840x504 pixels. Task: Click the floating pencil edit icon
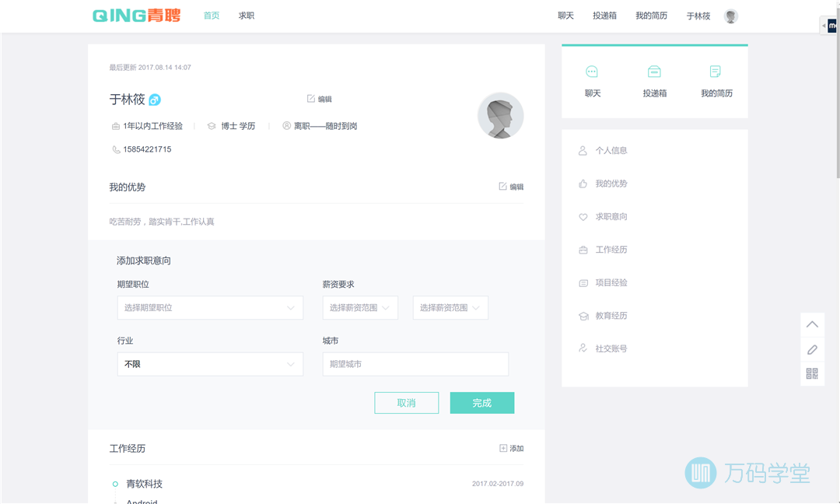pos(812,349)
